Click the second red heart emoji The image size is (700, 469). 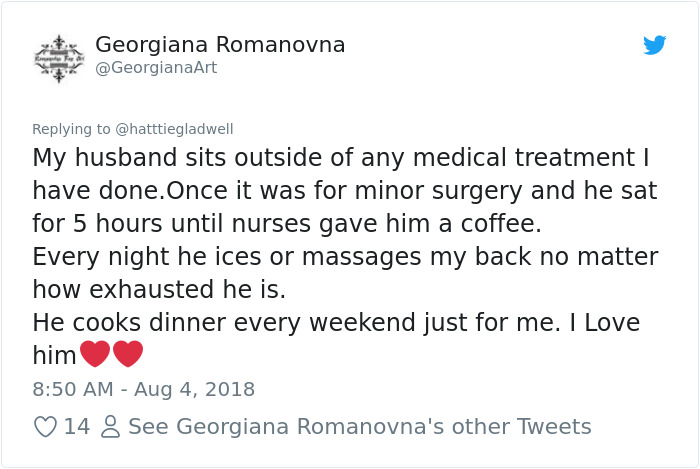(x=128, y=354)
